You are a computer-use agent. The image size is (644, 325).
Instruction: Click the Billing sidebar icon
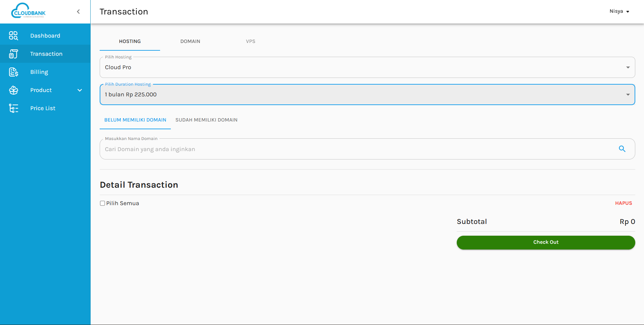click(x=13, y=72)
